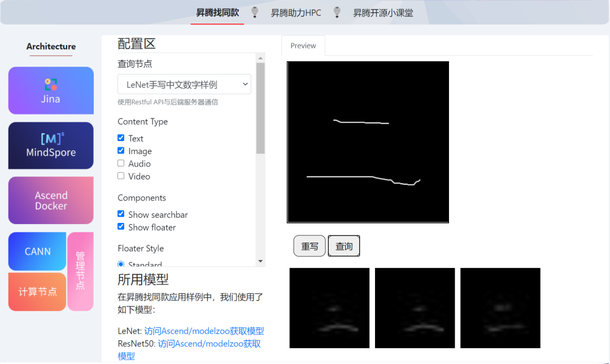Click the pink 管理节点 block

click(80, 271)
